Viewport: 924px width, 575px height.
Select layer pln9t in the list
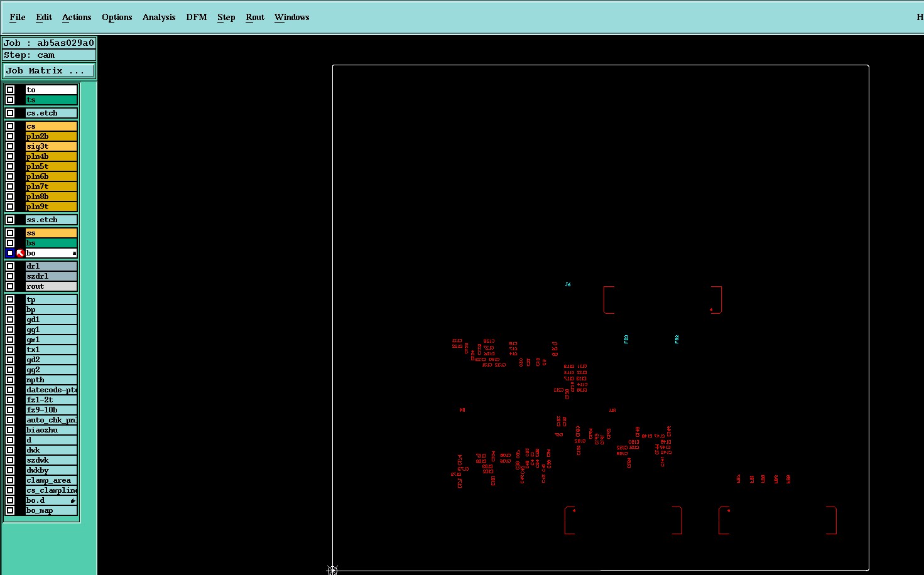[52, 207]
